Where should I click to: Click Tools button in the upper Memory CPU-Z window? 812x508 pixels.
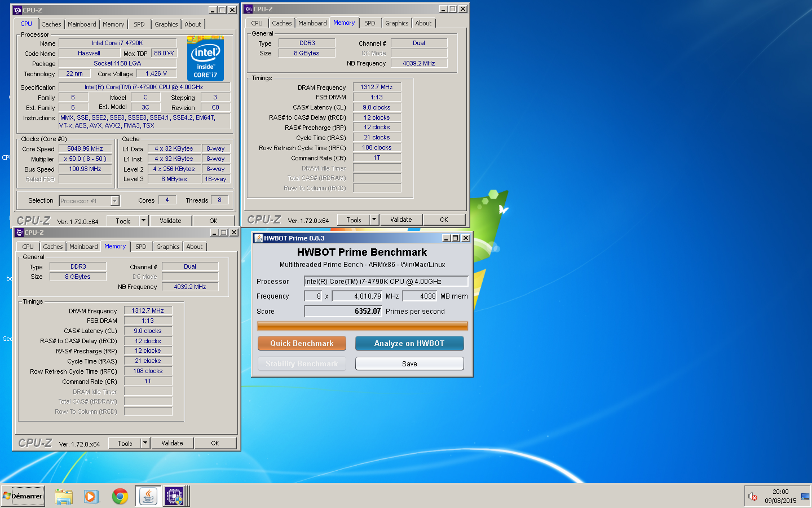354,220
